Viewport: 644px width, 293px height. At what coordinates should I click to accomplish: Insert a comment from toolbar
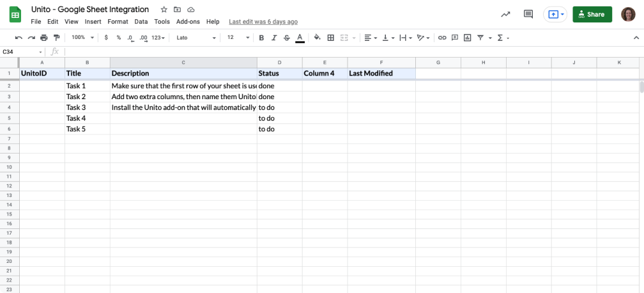coord(455,38)
